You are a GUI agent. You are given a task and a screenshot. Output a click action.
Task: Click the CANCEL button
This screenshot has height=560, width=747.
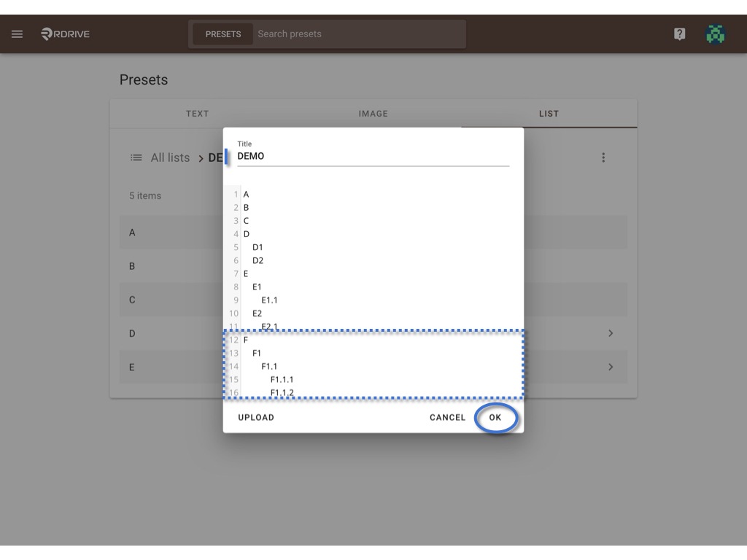coord(447,418)
